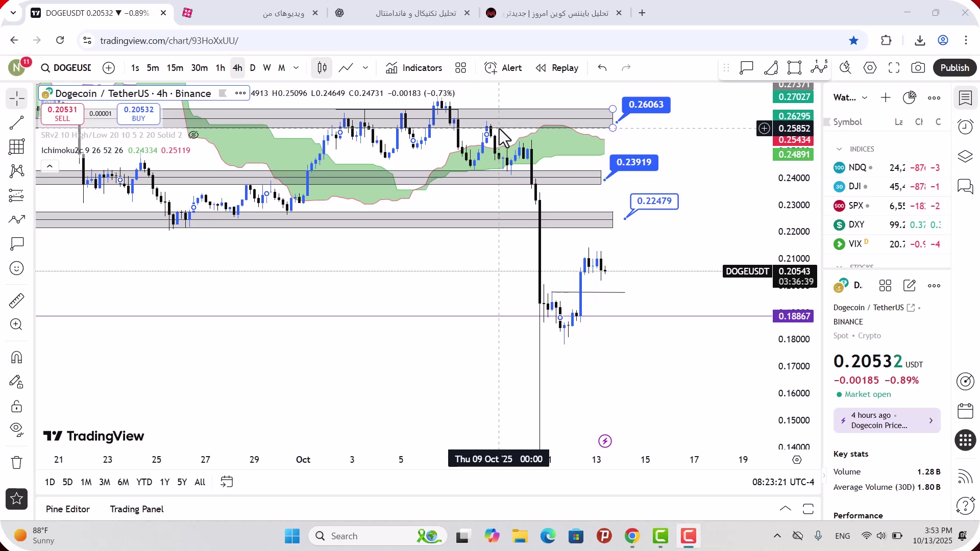Viewport: 980px width, 551px height.
Task: Select the 4h timeframe
Action: click(x=237, y=68)
